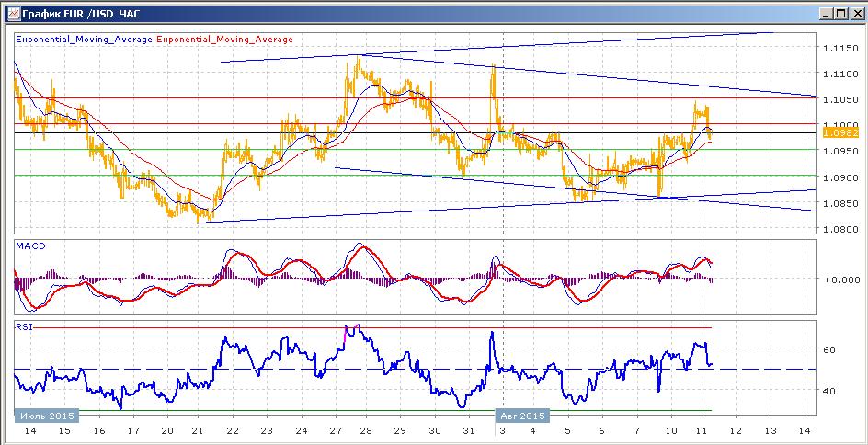Click the 1.1050 price level label
The image size is (868, 445).
tap(840, 99)
